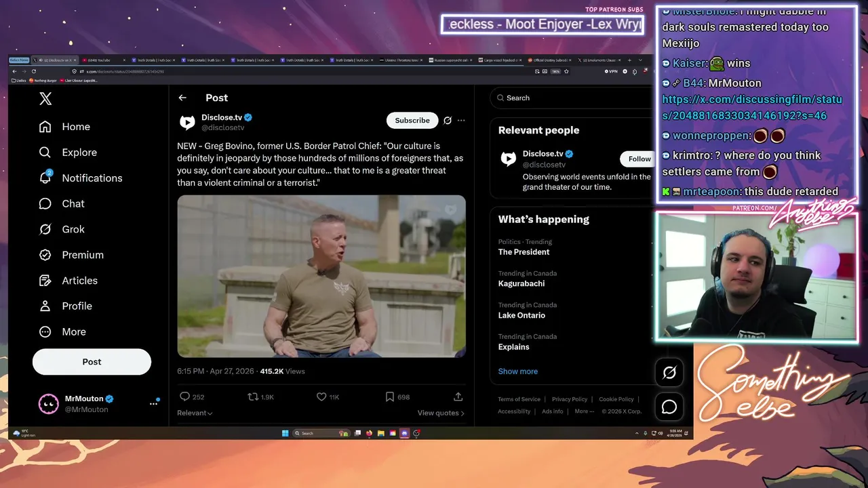Open the weather widget on taskbar
The height and width of the screenshot is (488, 868).
[24, 433]
